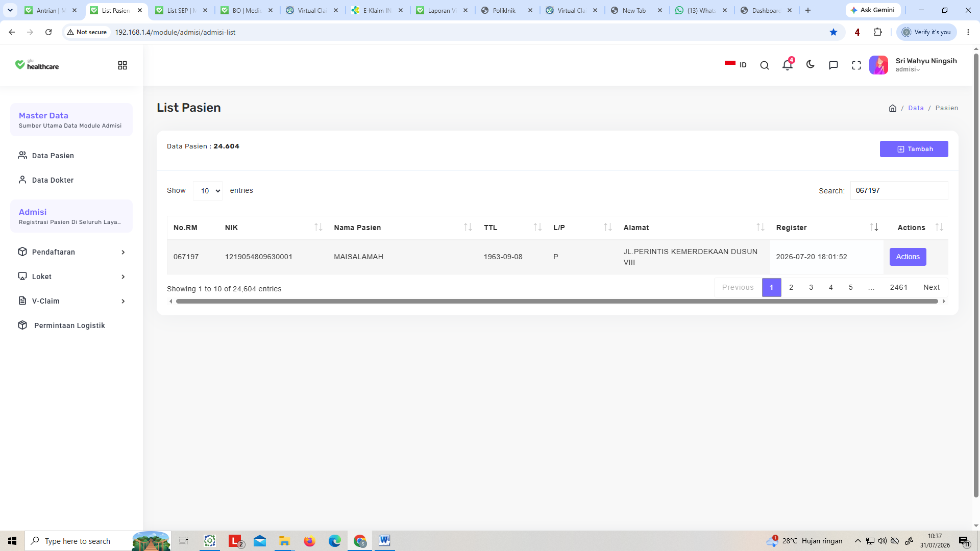
Task: Expand the Loket sidebar menu
Action: pos(71,277)
